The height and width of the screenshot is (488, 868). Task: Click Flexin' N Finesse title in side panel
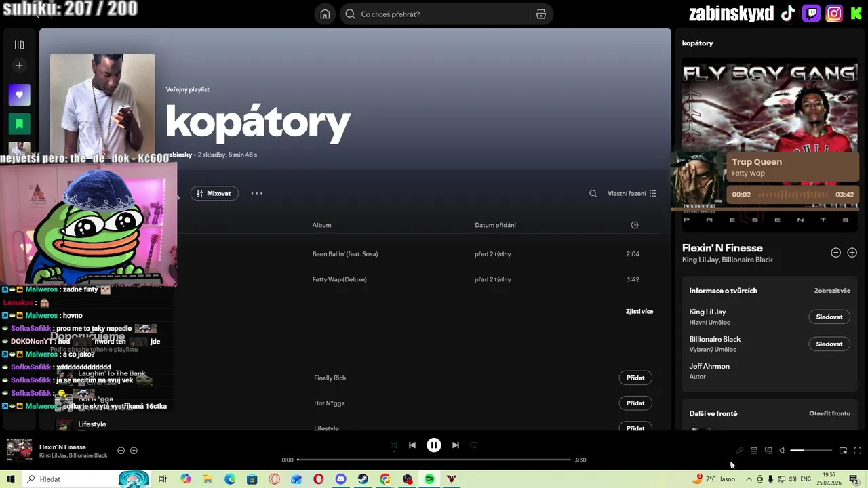(x=722, y=248)
